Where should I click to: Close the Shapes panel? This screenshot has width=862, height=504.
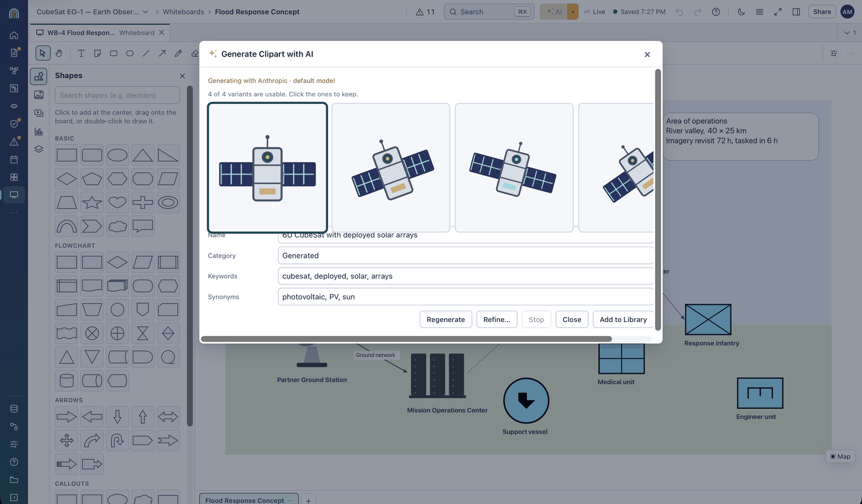(183, 76)
